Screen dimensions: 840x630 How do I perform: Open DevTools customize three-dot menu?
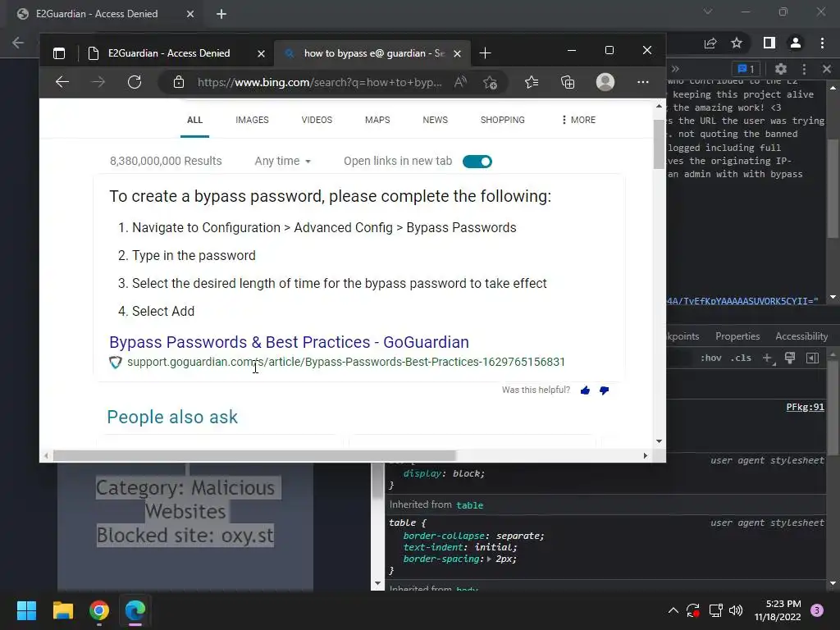tap(804, 69)
